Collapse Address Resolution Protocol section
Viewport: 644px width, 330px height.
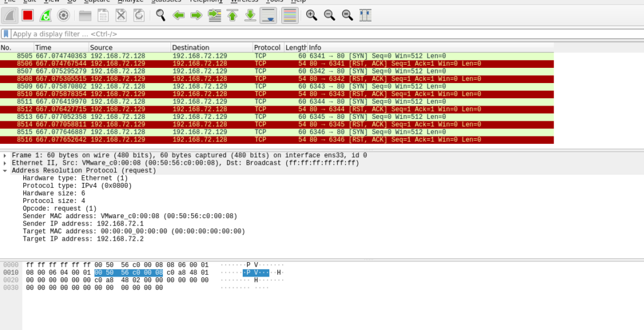click(5, 170)
